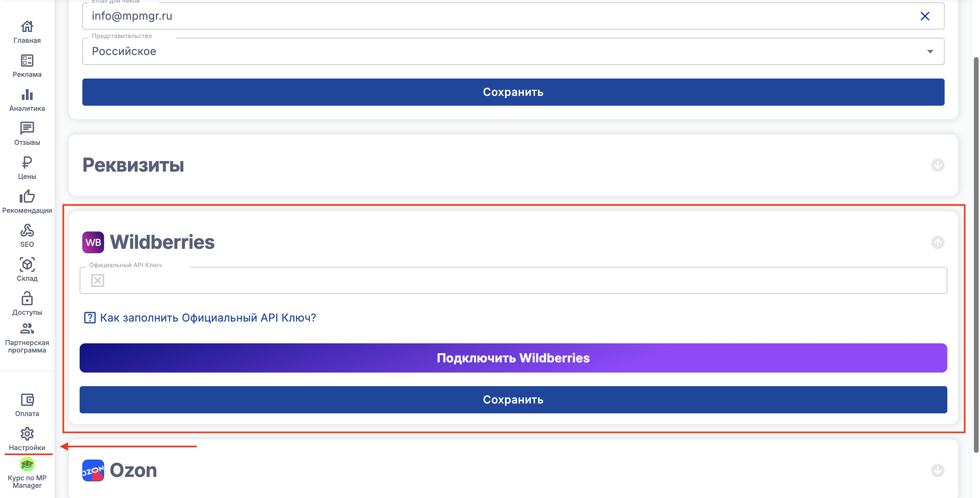The height and width of the screenshot is (498, 980).
Task: Open the Представительство dropdown
Action: [513, 51]
